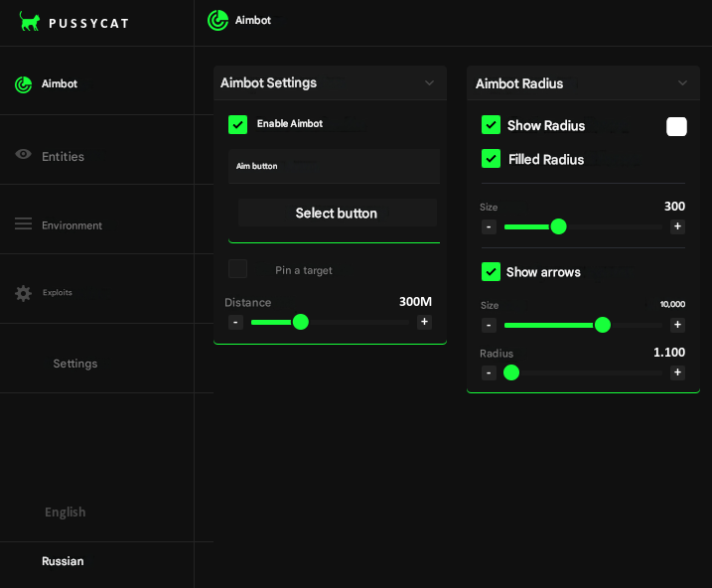The height and width of the screenshot is (588, 712).
Task: Click the Radius 1.100 slider handle
Action: 511,372
